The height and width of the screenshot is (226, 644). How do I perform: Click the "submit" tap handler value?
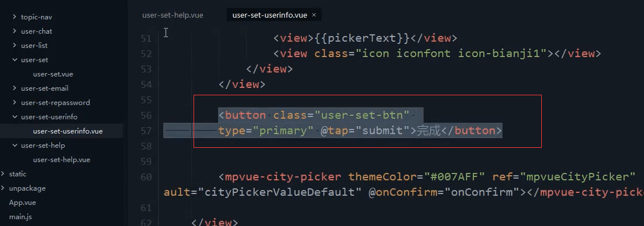tap(383, 131)
